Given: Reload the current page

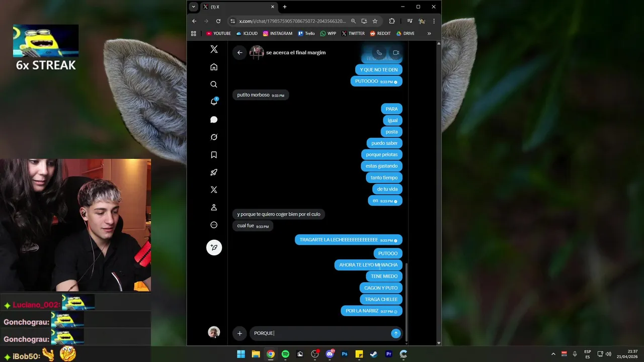Looking at the screenshot, I should (x=218, y=21).
